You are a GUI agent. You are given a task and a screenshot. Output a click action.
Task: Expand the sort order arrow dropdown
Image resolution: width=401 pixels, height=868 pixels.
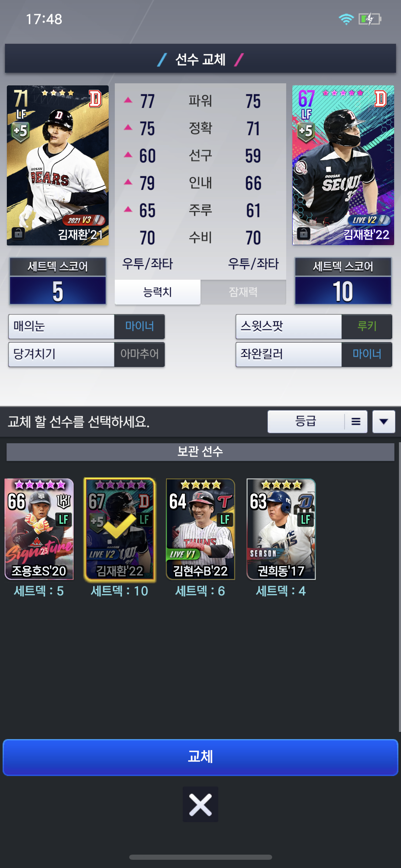(x=384, y=421)
